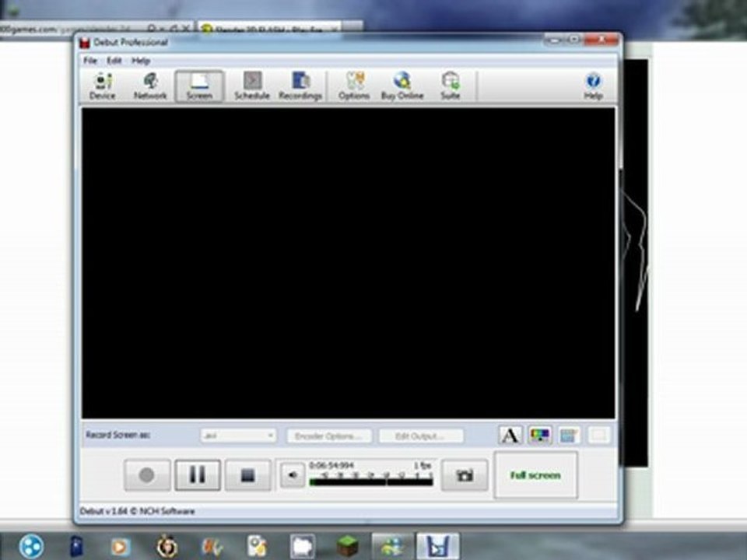The width and height of the screenshot is (747, 560).
Task: Click inside the black video preview area
Action: tap(349, 263)
